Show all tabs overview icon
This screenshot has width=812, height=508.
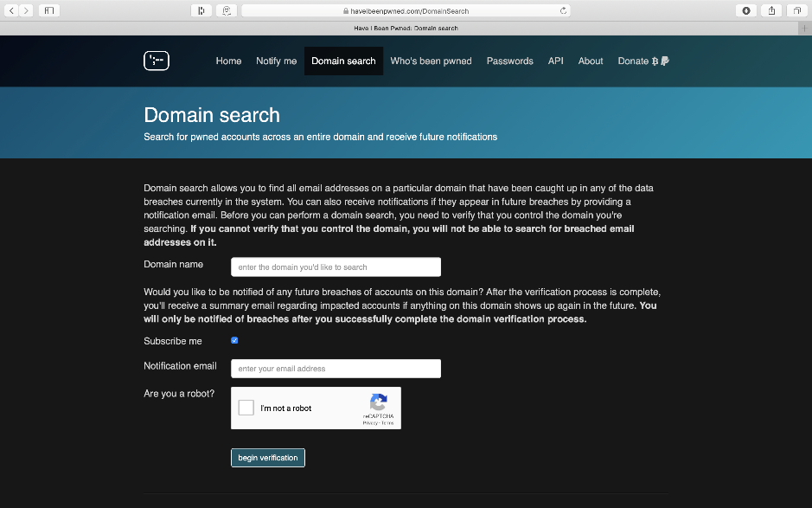(x=797, y=10)
